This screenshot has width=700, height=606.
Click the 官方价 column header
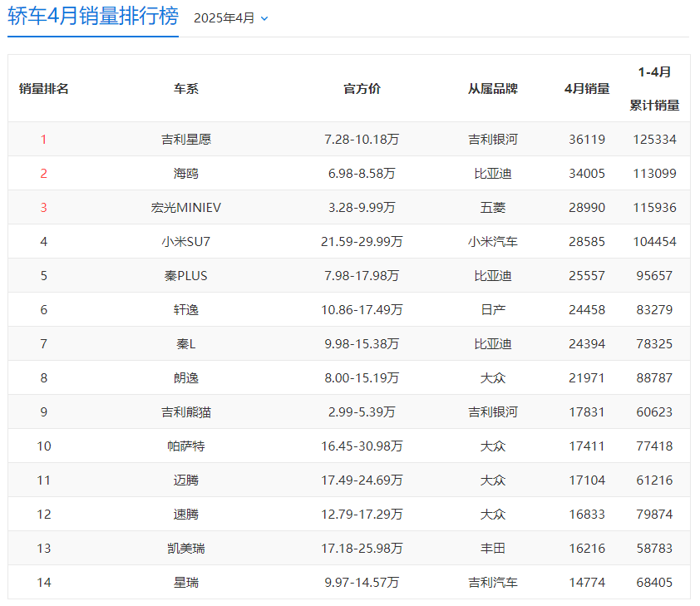pyautogui.click(x=362, y=89)
